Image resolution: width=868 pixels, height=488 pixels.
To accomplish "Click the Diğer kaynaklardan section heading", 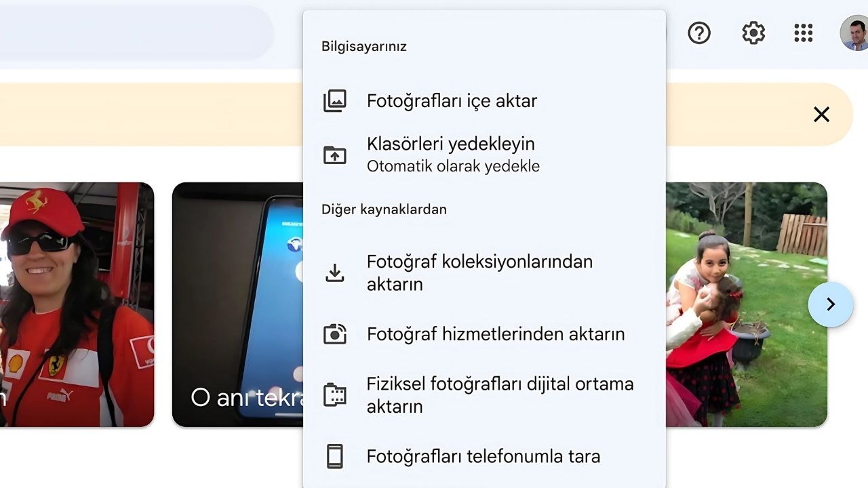I will coord(384,209).
